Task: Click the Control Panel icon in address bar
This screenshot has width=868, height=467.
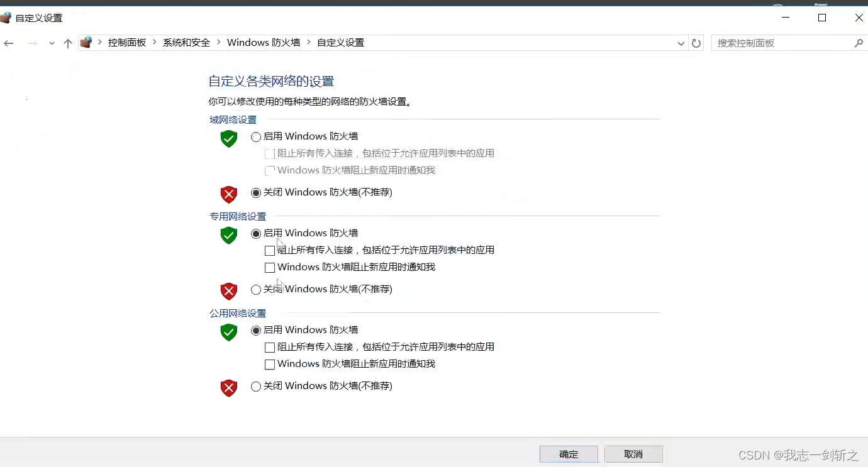Action: pos(86,43)
